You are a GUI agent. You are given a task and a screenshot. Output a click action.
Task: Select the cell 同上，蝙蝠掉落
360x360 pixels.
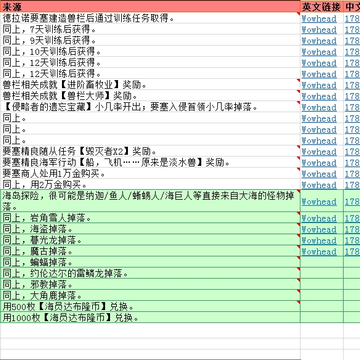(x=150, y=262)
